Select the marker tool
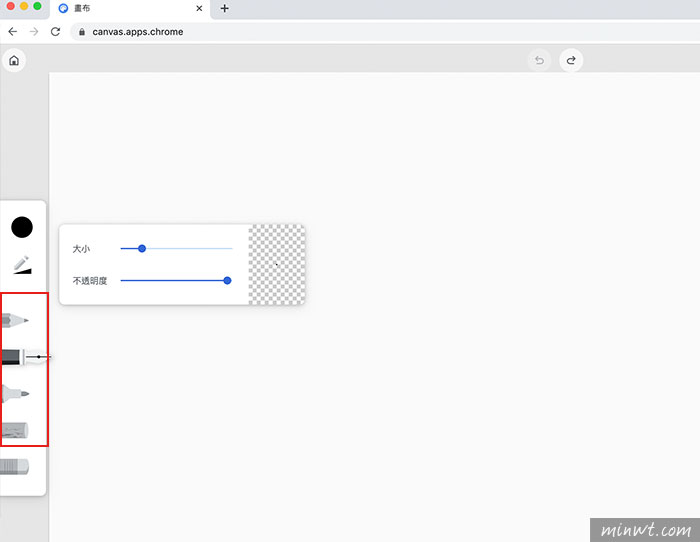This screenshot has height=542, width=700. click(x=15, y=394)
